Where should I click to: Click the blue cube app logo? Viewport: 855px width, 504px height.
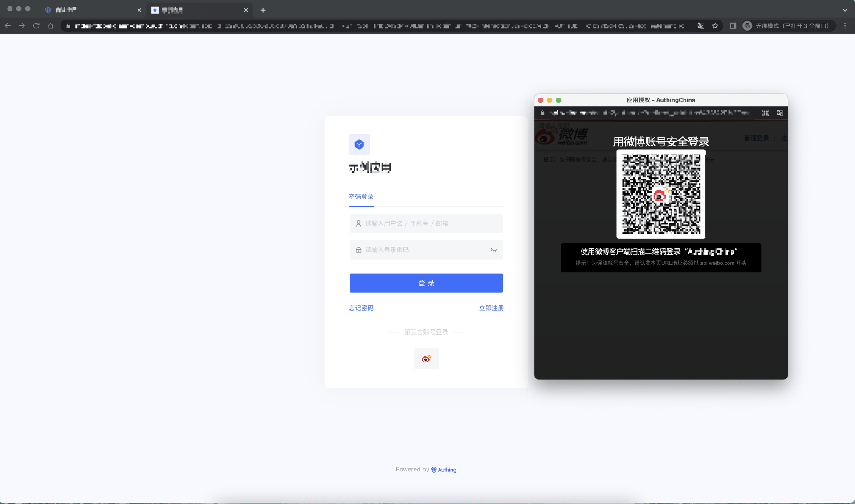[359, 144]
